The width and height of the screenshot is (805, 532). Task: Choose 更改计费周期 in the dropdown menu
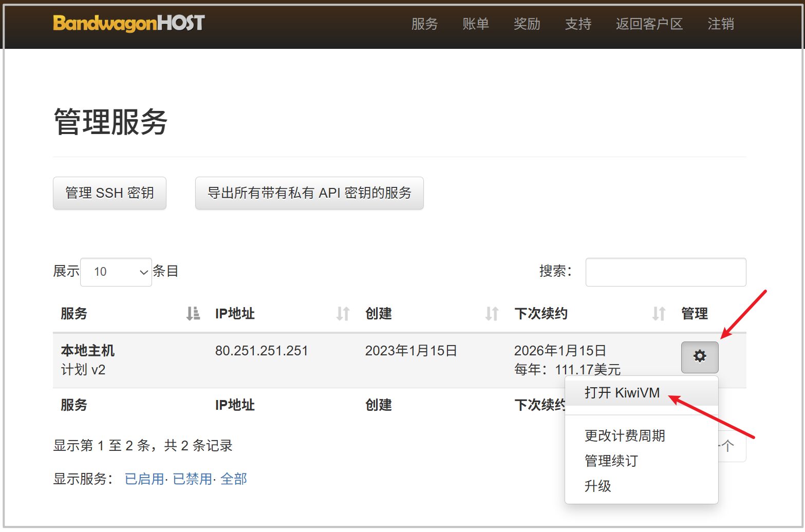(625, 436)
